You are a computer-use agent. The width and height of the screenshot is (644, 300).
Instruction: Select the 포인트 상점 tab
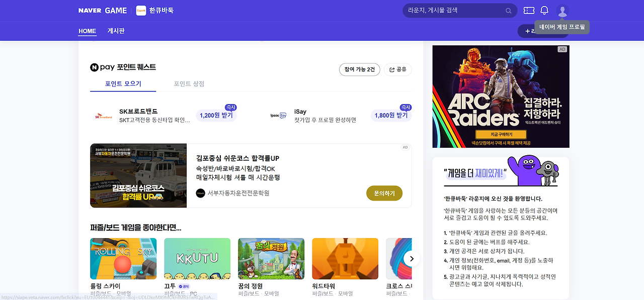189,84
